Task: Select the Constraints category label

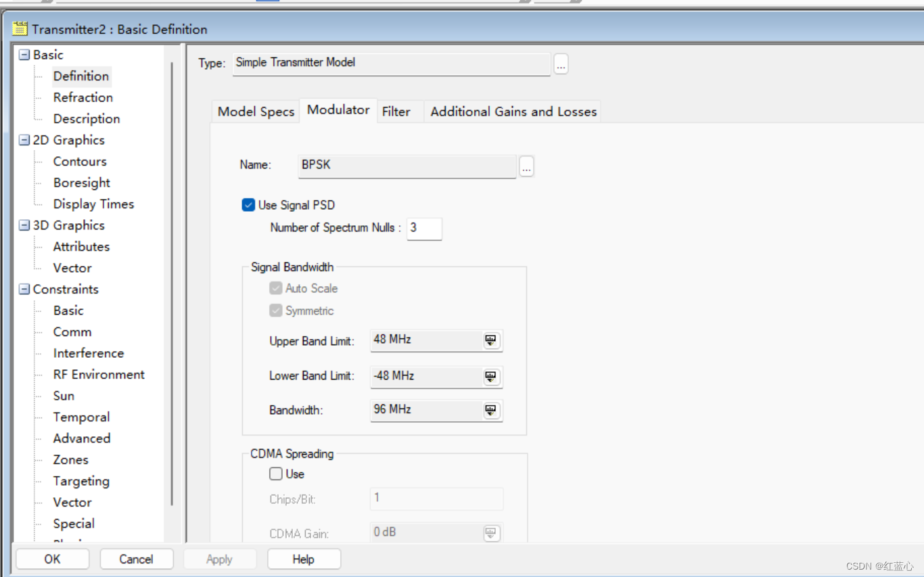Action: tap(66, 289)
